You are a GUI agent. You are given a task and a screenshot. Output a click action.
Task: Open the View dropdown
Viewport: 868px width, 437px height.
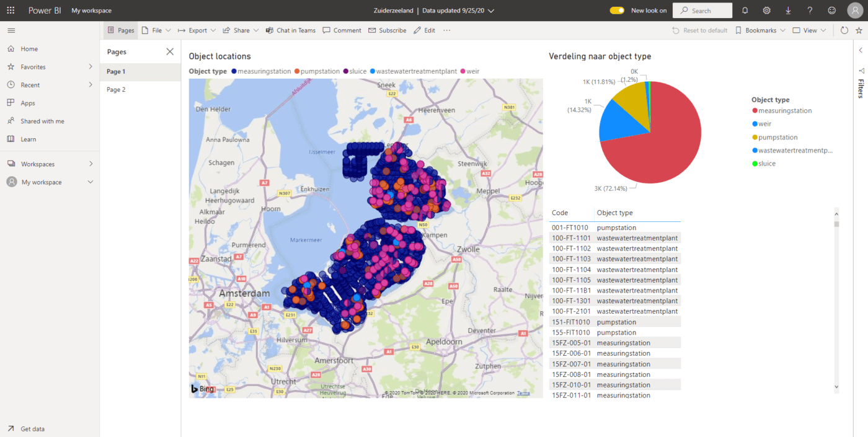809,30
